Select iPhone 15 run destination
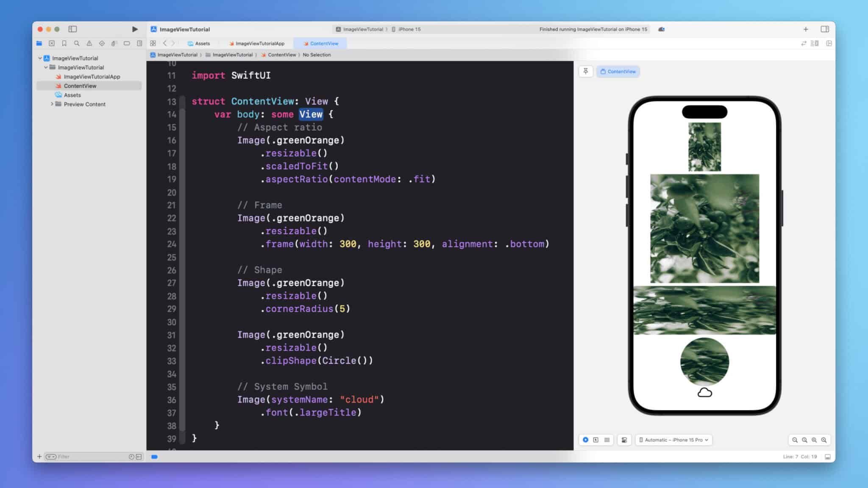This screenshot has width=868, height=488. point(406,29)
